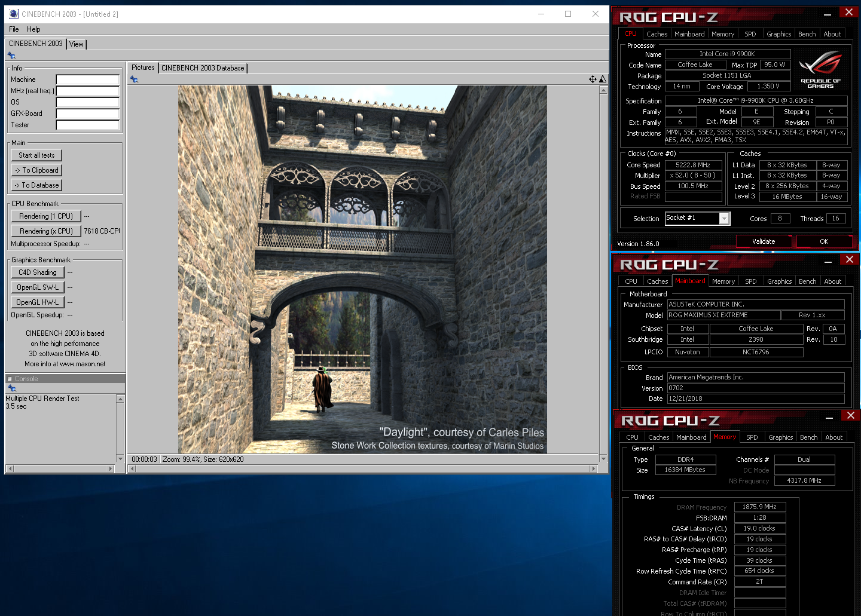
Task: Open Graphics tab in top CPU-Z window
Action: tap(779, 34)
